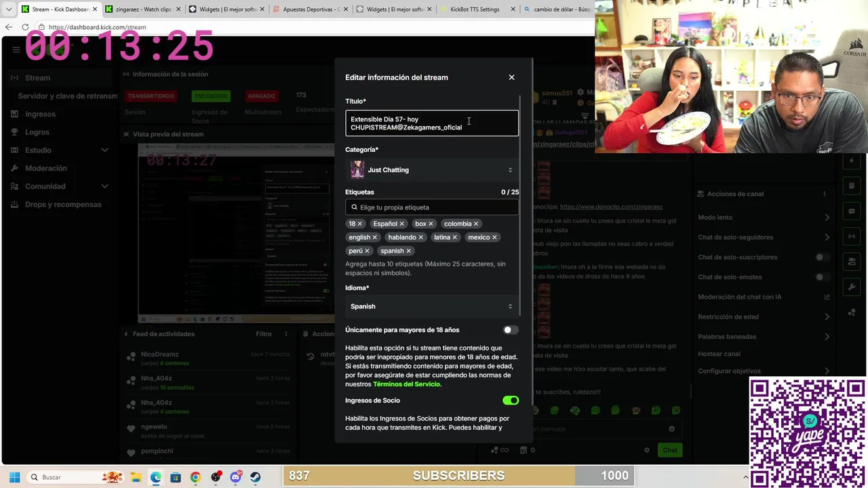Open the emoji picker in chat input
868x488 pixels.
coord(671,428)
